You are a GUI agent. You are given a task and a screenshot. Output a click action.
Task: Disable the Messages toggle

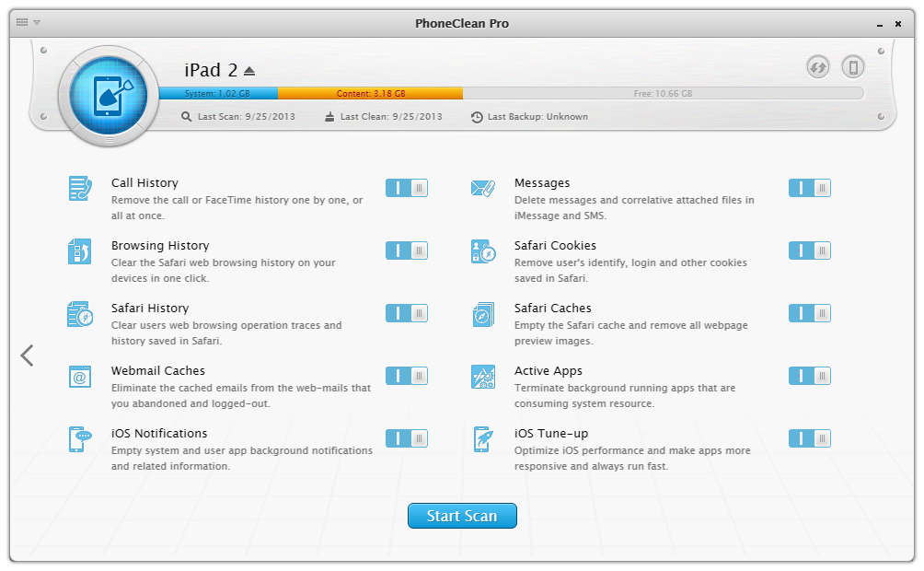pyautogui.click(x=809, y=188)
